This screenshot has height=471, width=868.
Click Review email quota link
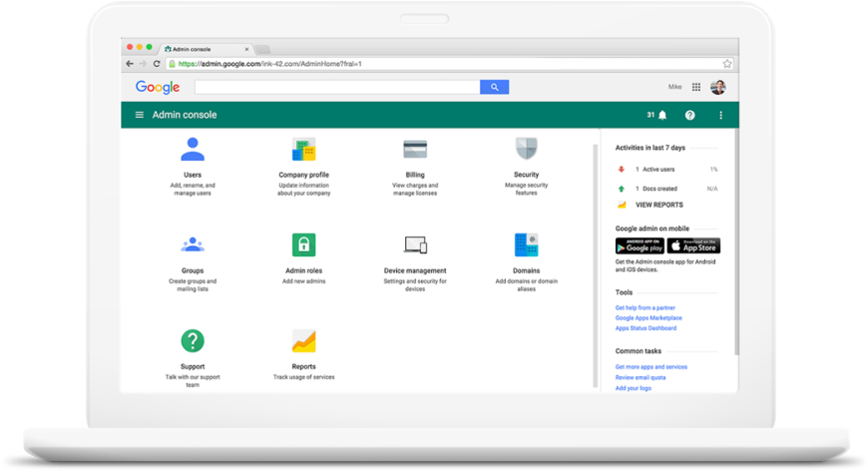point(641,377)
